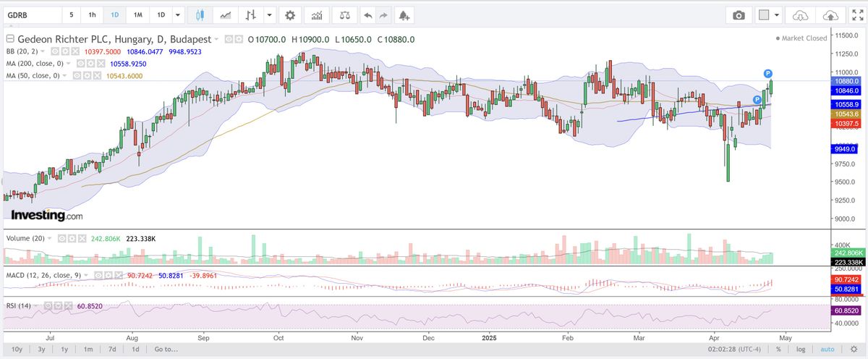The width and height of the screenshot is (868, 359).
Task: Open chart properties gear icon
Action: coord(291,15)
